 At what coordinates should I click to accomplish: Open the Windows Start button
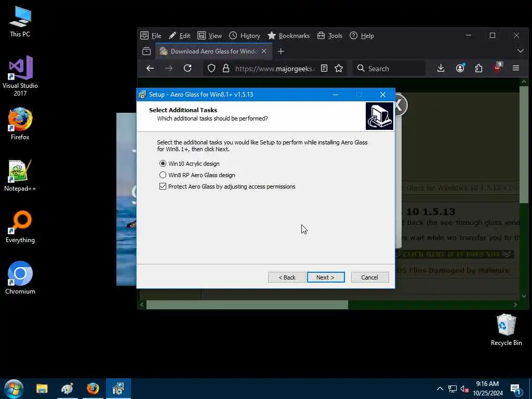click(14, 389)
